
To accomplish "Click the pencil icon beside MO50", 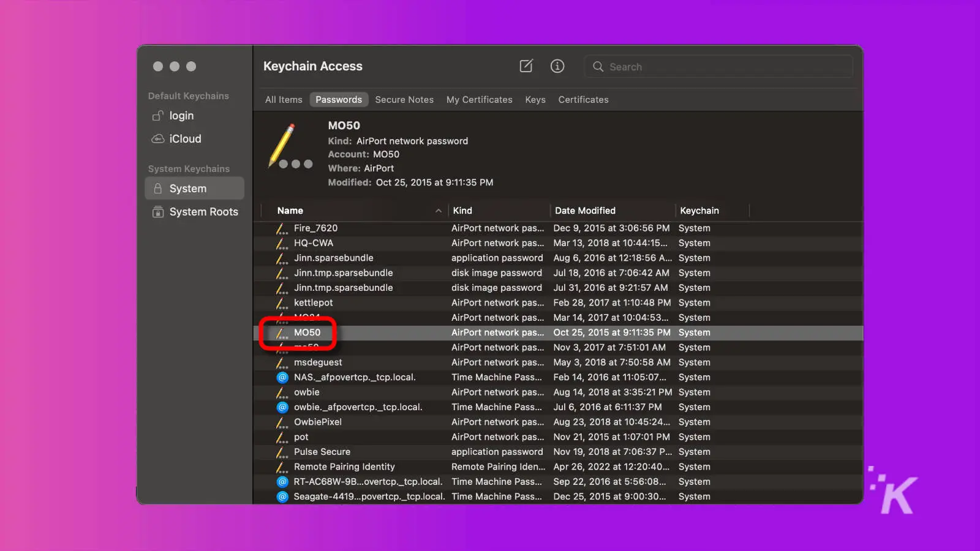I will (x=282, y=333).
